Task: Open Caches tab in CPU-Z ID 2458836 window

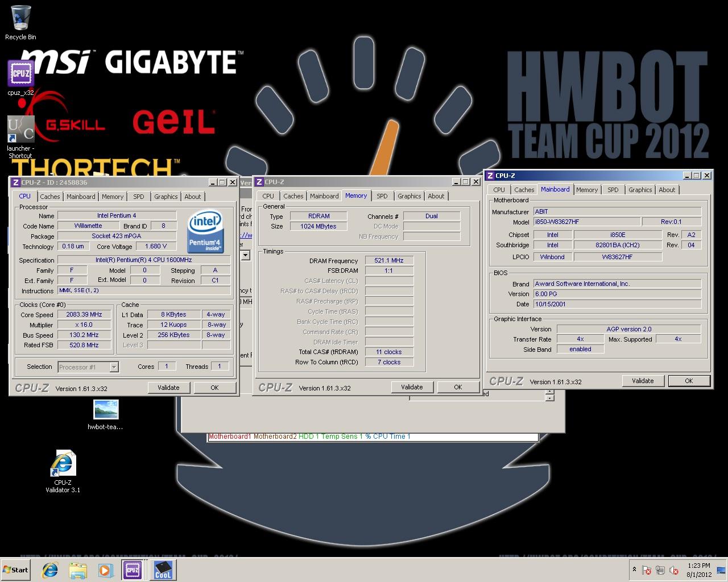Action: pyautogui.click(x=50, y=197)
